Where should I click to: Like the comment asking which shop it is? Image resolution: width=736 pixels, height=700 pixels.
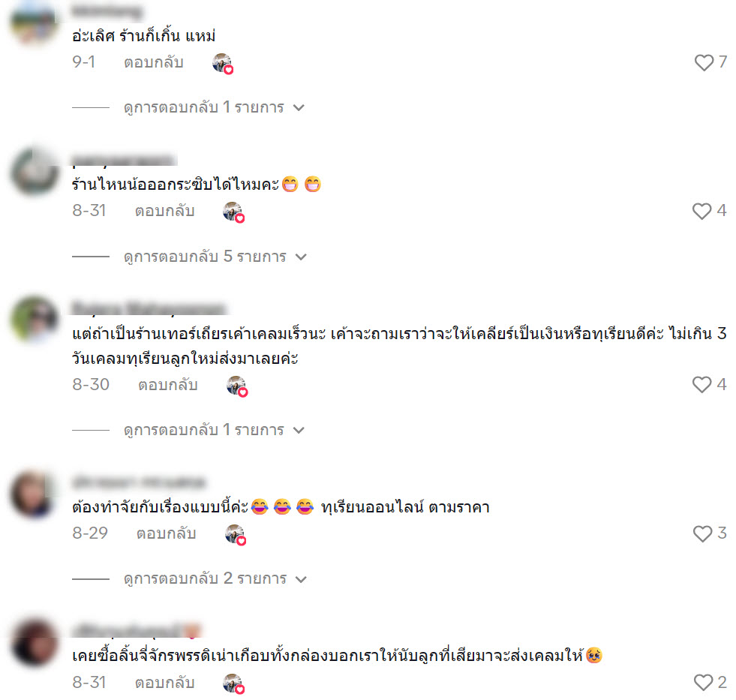point(701,211)
